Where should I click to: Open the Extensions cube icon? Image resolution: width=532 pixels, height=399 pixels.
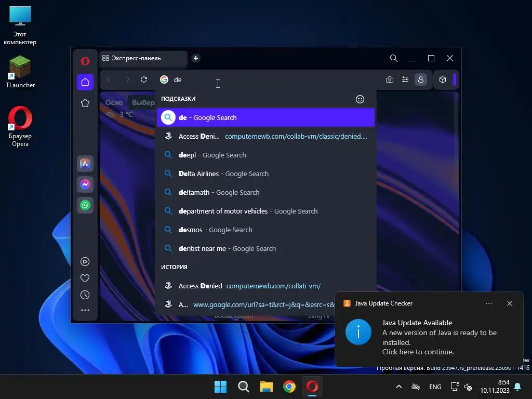(x=443, y=79)
